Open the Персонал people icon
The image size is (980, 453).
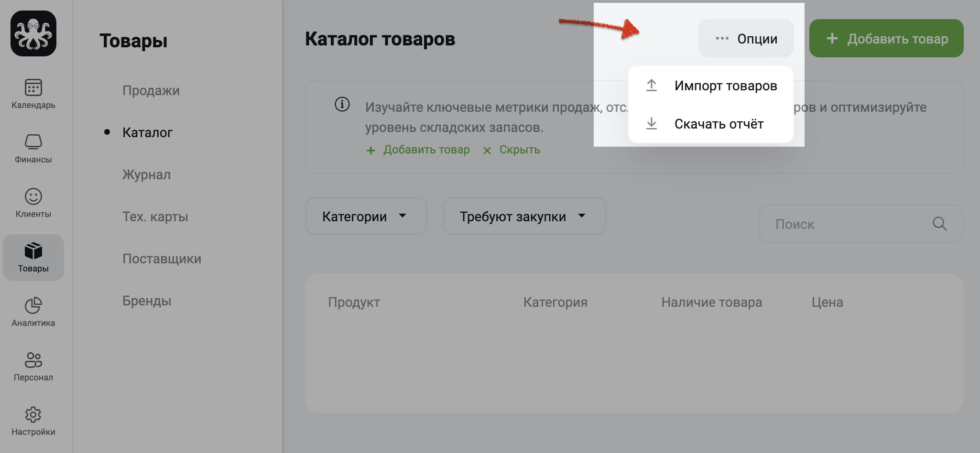[x=33, y=360]
